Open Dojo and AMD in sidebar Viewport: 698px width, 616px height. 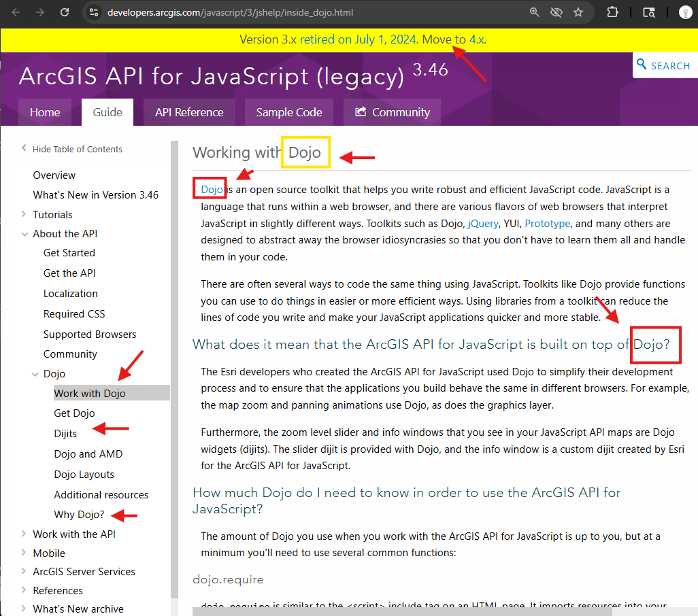(x=88, y=454)
